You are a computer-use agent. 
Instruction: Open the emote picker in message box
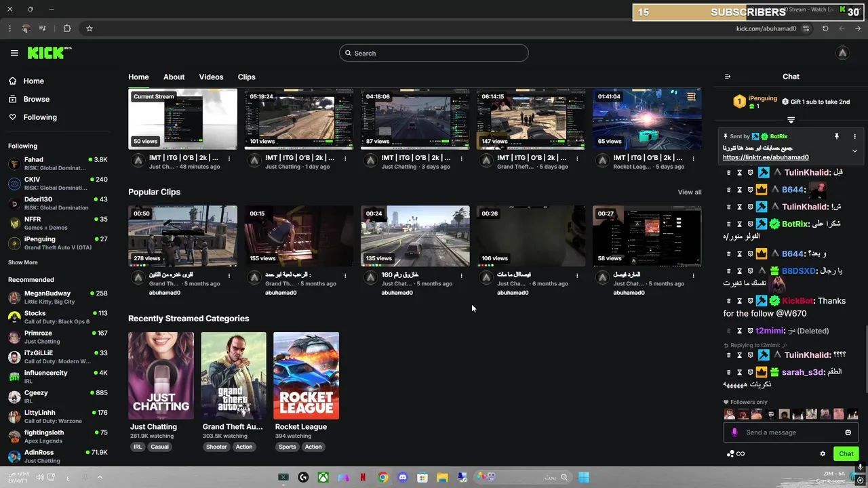click(x=848, y=432)
